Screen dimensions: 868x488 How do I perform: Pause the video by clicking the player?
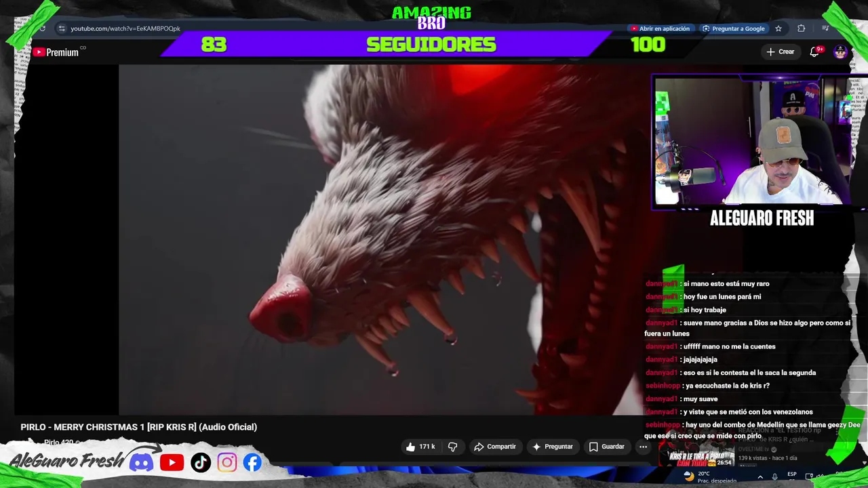click(380, 239)
